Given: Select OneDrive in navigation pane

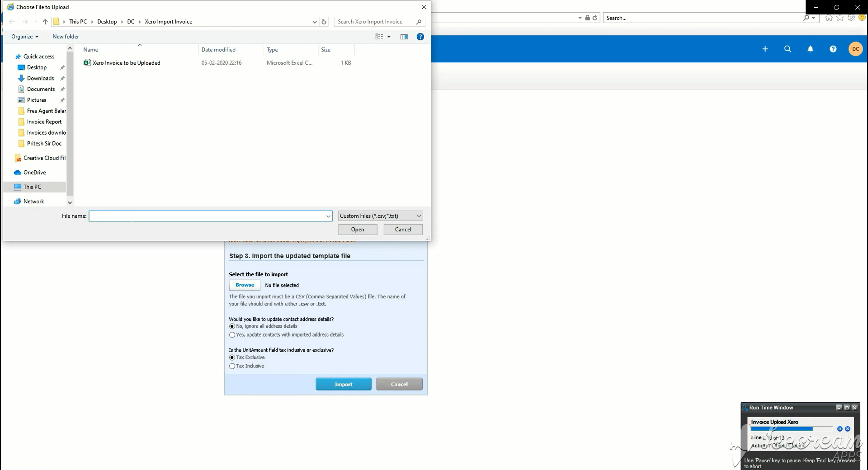Looking at the screenshot, I should [x=30, y=172].
